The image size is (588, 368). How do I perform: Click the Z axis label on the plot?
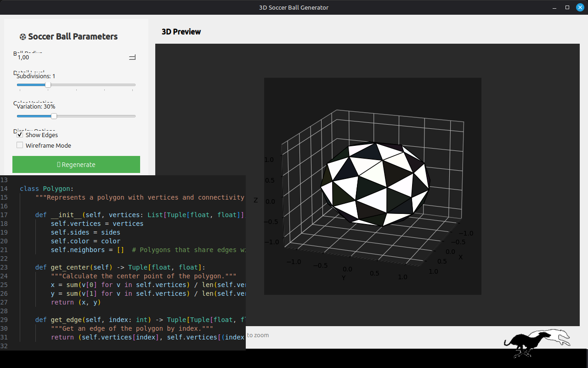point(255,200)
